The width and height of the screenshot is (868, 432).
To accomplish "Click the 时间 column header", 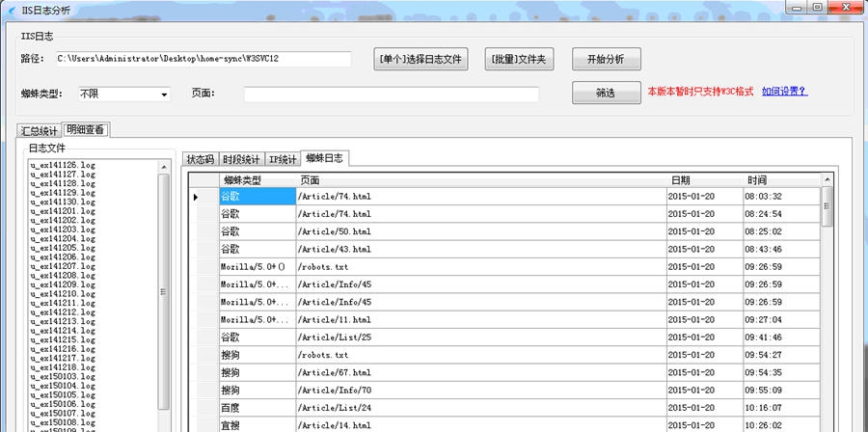I will pyautogui.click(x=781, y=180).
